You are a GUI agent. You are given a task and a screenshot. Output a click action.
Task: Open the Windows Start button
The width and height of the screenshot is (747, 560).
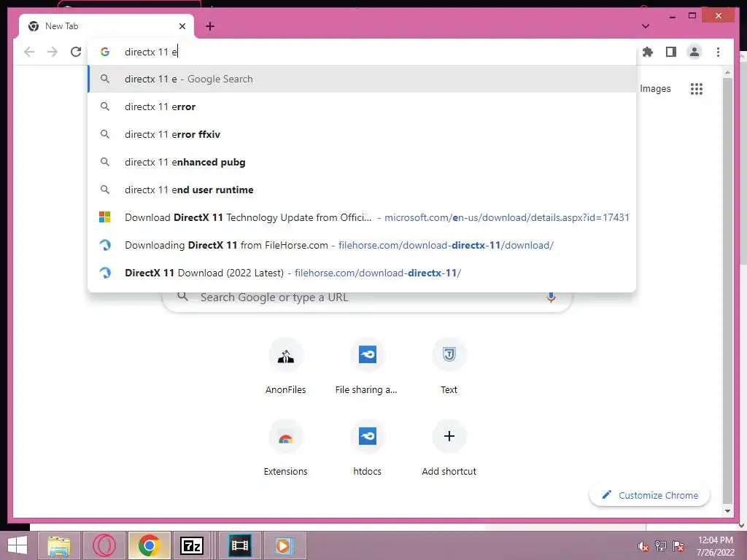coord(18,545)
